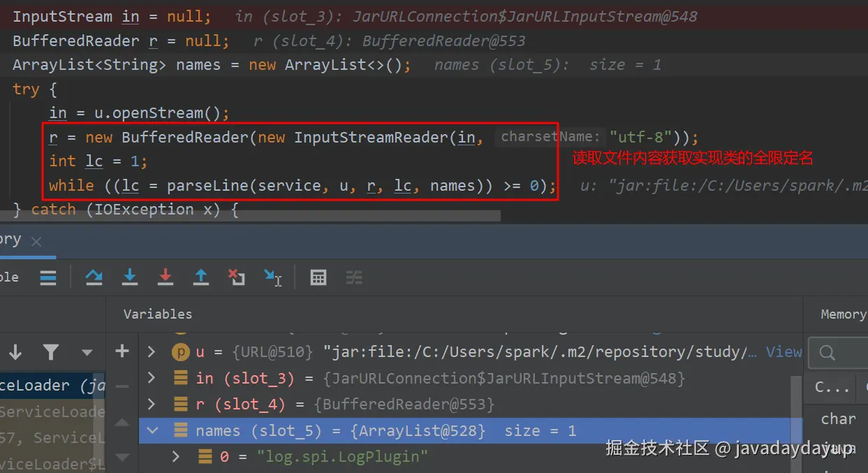This screenshot has width=868, height=473.
Task: Click the next frame down arrow
Action: 15,351
